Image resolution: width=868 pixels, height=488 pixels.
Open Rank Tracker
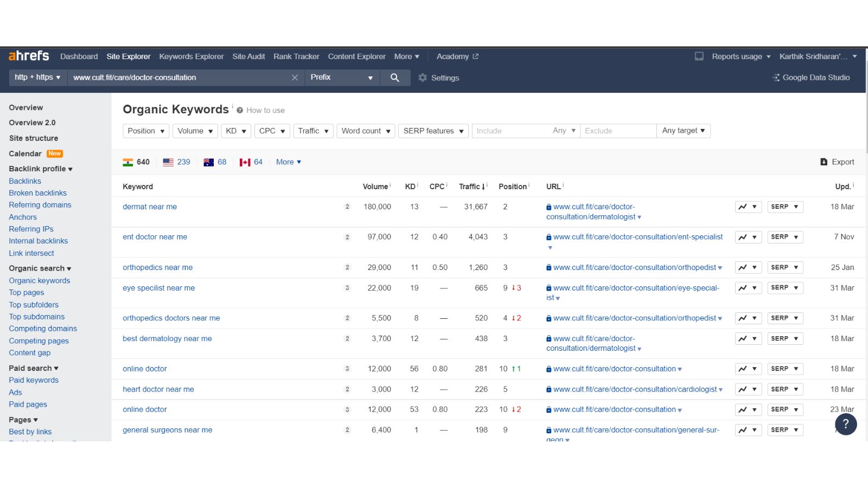[x=296, y=56]
